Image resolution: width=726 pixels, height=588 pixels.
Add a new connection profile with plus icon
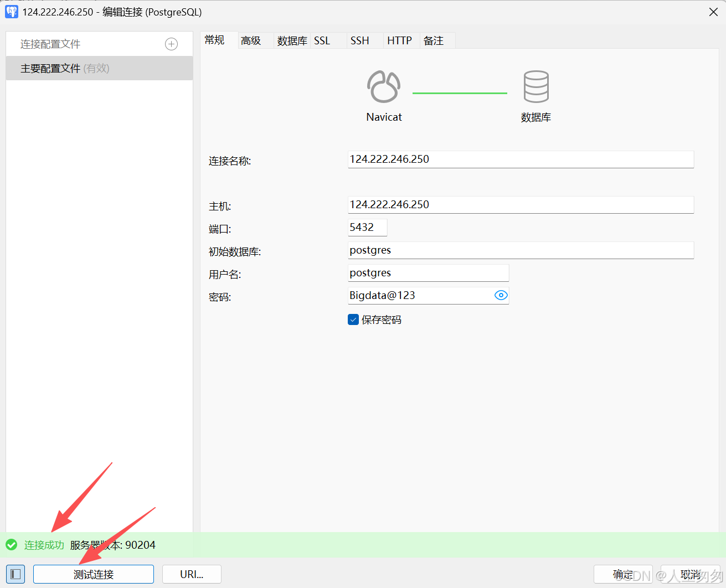tap(172, 44)
